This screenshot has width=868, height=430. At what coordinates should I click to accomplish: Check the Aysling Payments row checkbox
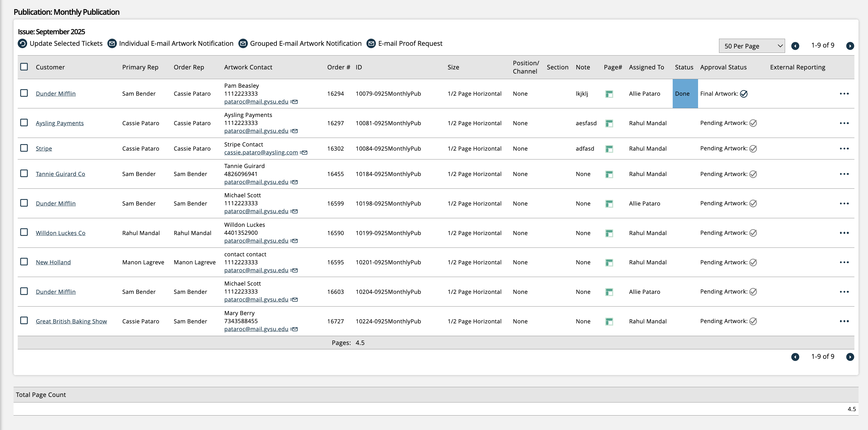(24, 123)
